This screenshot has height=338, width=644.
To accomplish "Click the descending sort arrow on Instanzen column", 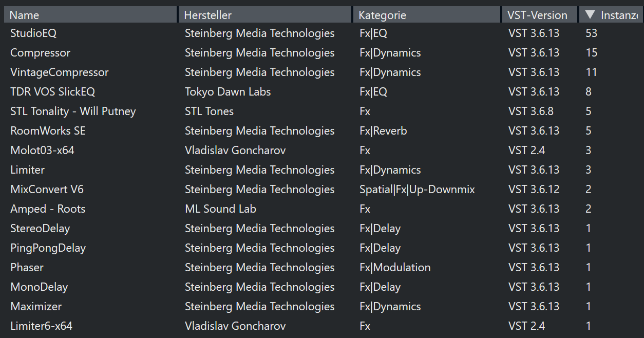I will tap(590, 15).
